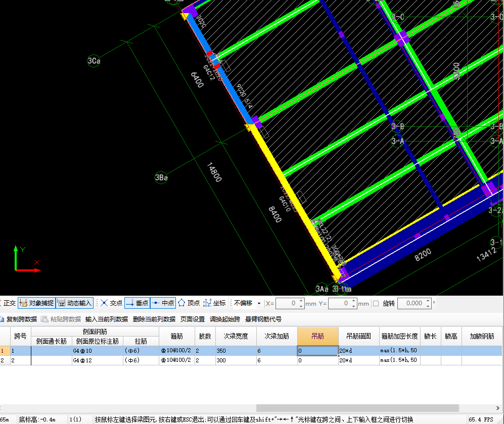The width and height of the screenshot is (504, 424).
Task: Toggle 对象捕捉 object snap
Action: [x=36, y=303]
